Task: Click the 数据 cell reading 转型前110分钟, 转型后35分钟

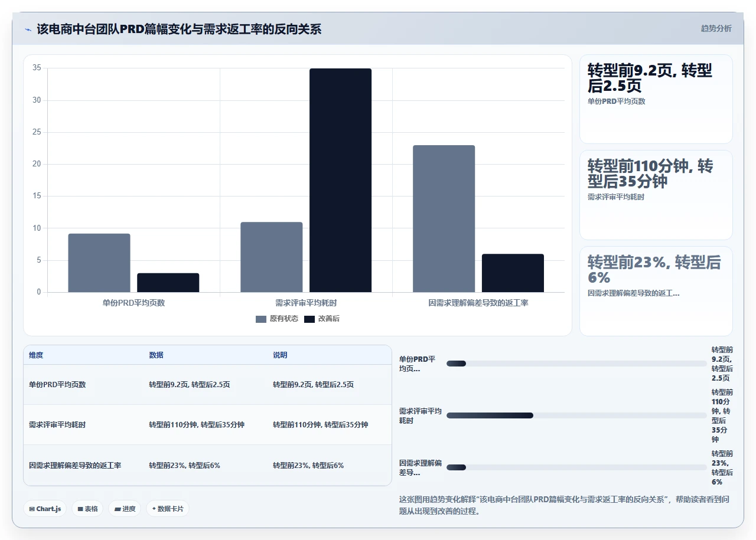Action: 197,425
